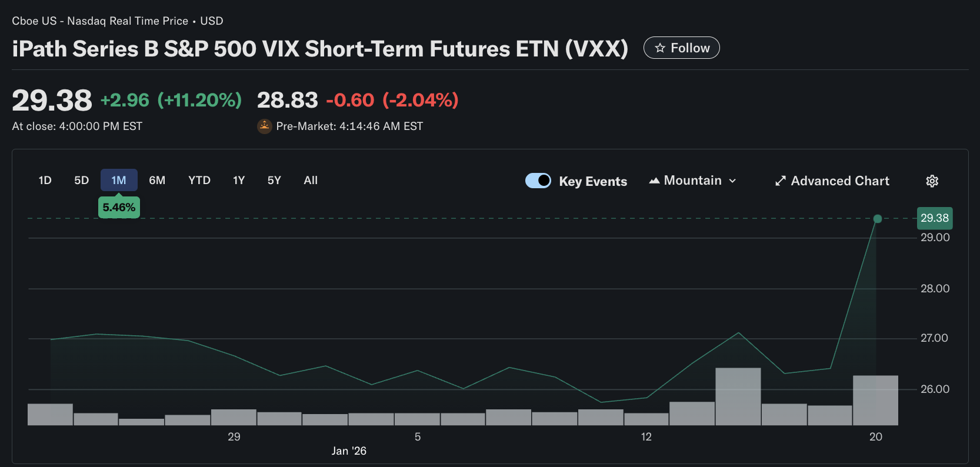Click the selected 1M timeframe tab

tap(119, 180)
